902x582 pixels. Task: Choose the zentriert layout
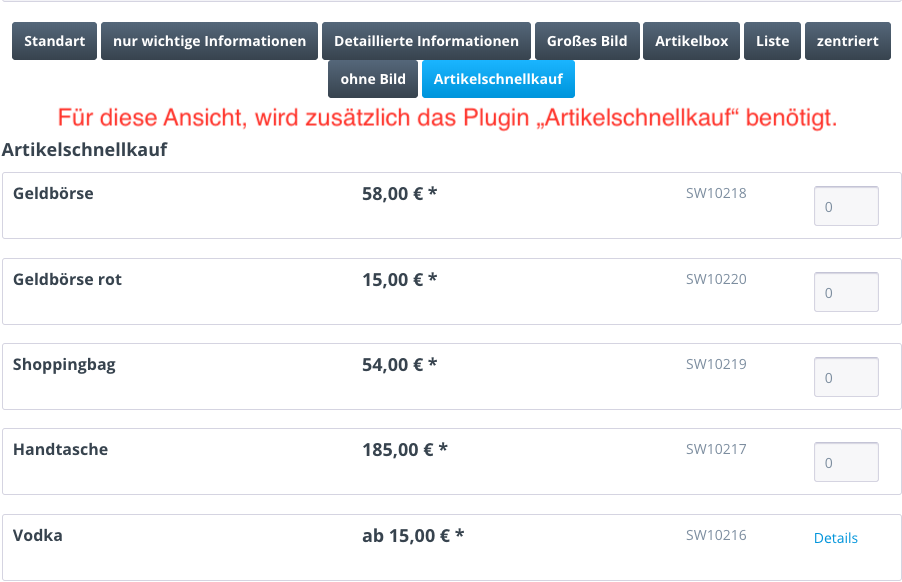pos(847,41)
